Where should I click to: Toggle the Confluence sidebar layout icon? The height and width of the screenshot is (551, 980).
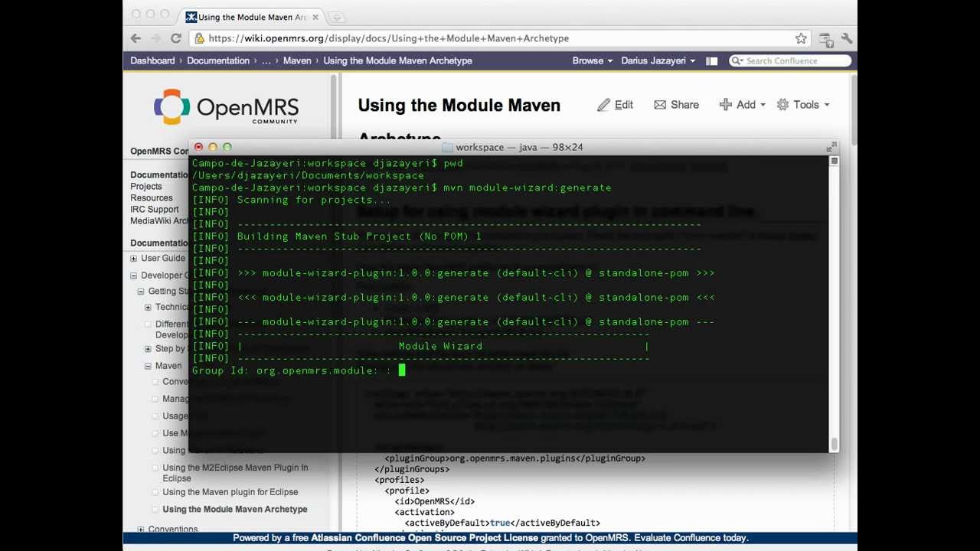tap(711, 61)
